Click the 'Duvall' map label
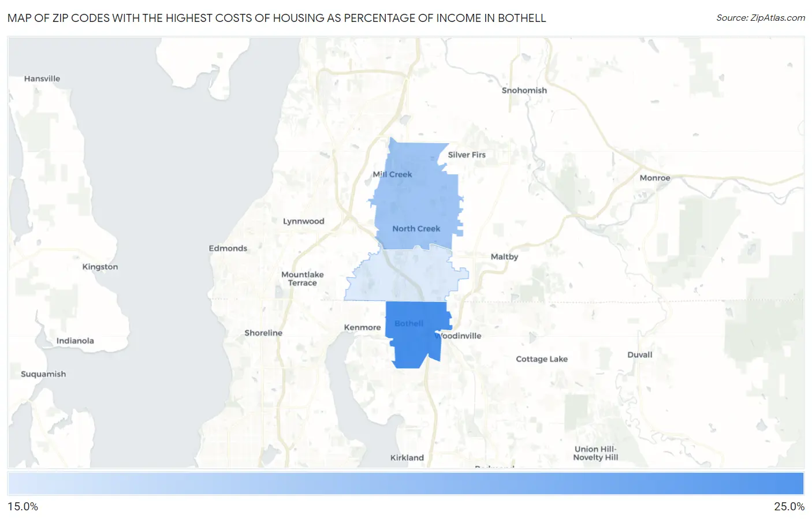 [640, 355]
